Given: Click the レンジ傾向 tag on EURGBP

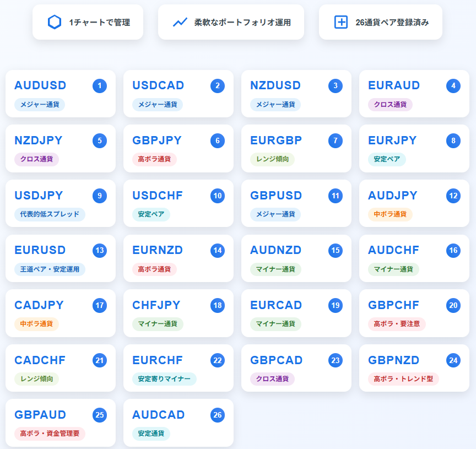Looking at the screenshot, I should click(272, 160).
